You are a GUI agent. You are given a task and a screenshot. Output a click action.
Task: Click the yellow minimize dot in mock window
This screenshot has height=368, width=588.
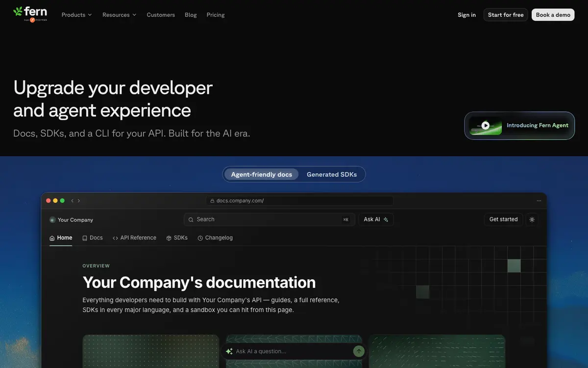pos(55,201)
